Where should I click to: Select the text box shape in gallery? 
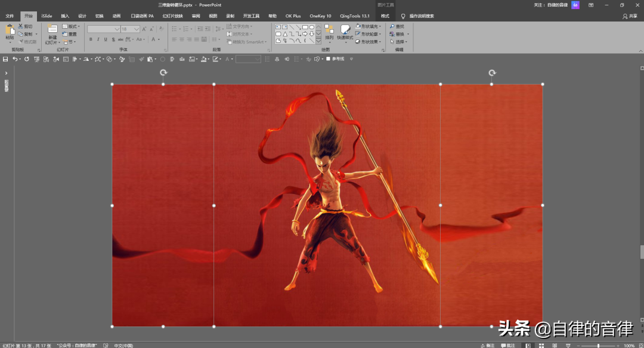click(278, 27)
